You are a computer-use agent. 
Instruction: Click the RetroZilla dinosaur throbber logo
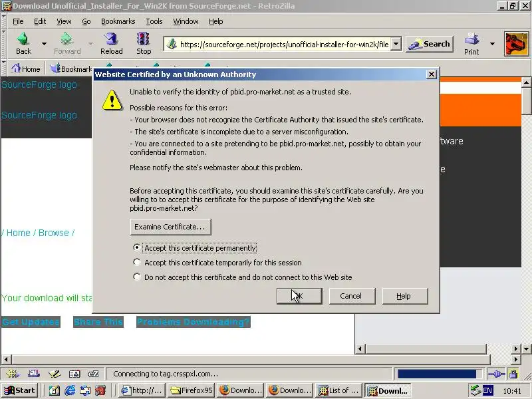point(516,44)
